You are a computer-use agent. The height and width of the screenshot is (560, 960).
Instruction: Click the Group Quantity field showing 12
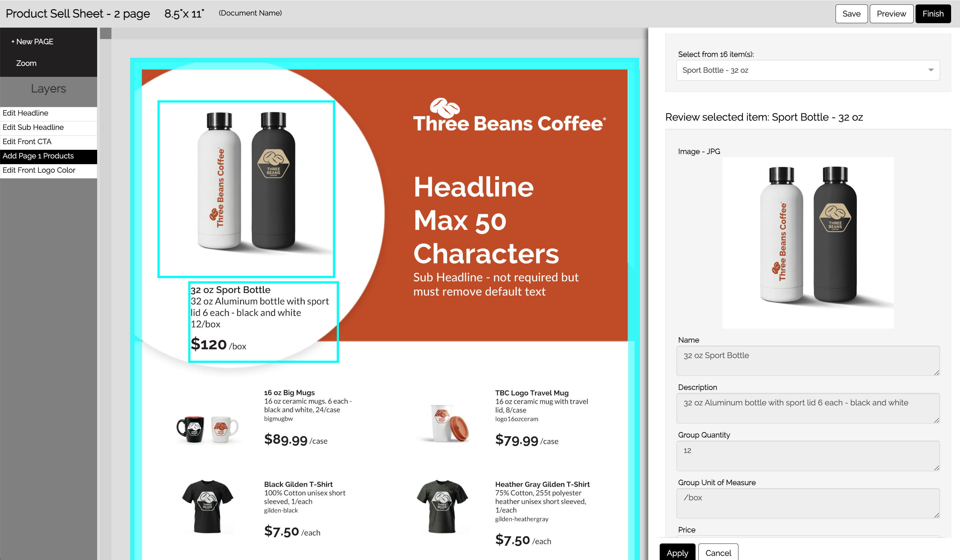pos(808,456)
